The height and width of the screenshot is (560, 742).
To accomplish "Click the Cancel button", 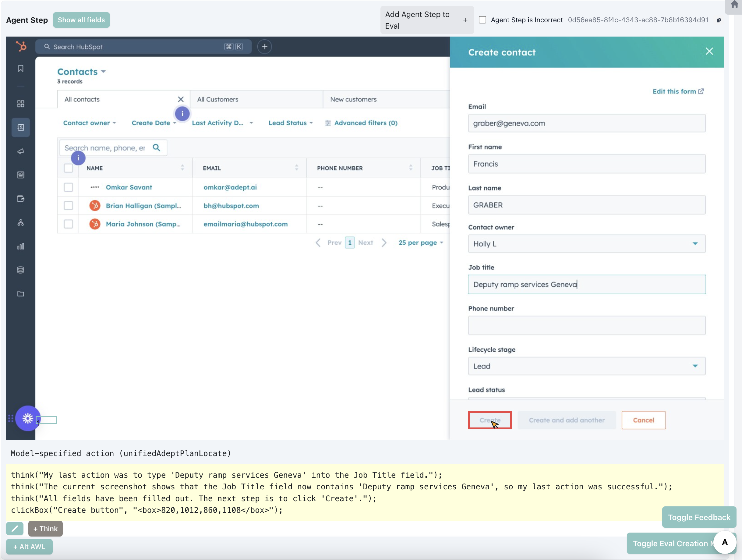I will pyautogui.click(x=643, y=420).
